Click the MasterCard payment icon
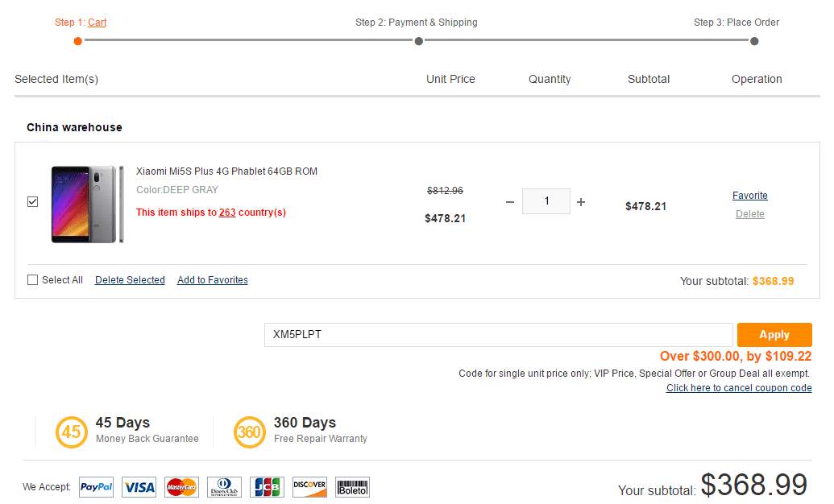 click(181, 487)
